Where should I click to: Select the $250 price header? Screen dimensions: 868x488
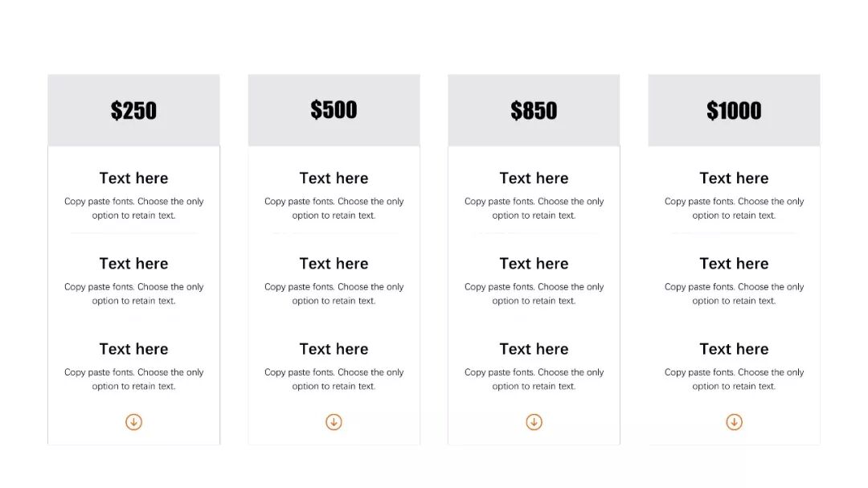tap(133, 110)
